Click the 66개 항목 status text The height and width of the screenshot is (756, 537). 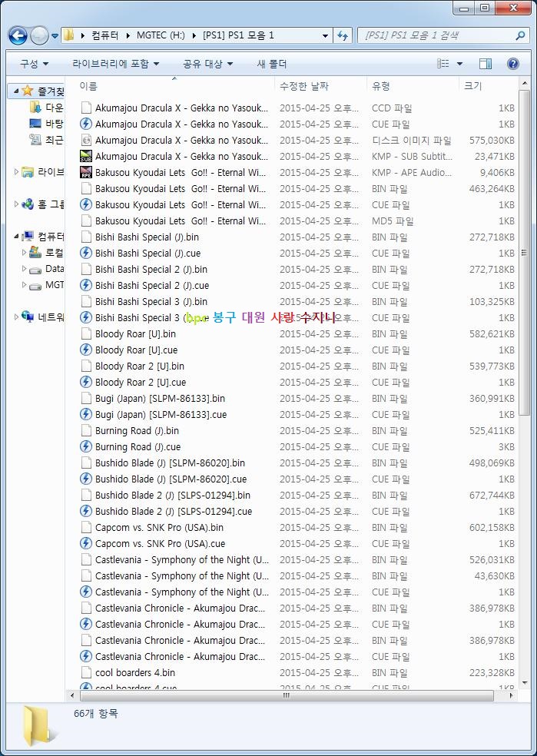pos(95,714)
